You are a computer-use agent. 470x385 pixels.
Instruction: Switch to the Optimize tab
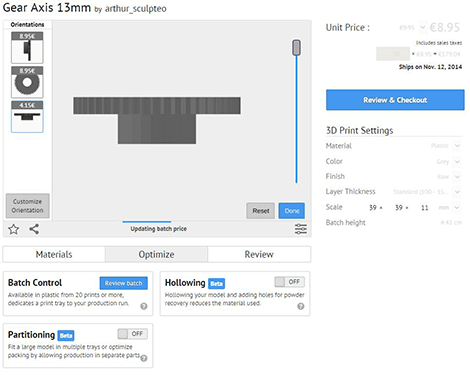(x=156, y=254)
